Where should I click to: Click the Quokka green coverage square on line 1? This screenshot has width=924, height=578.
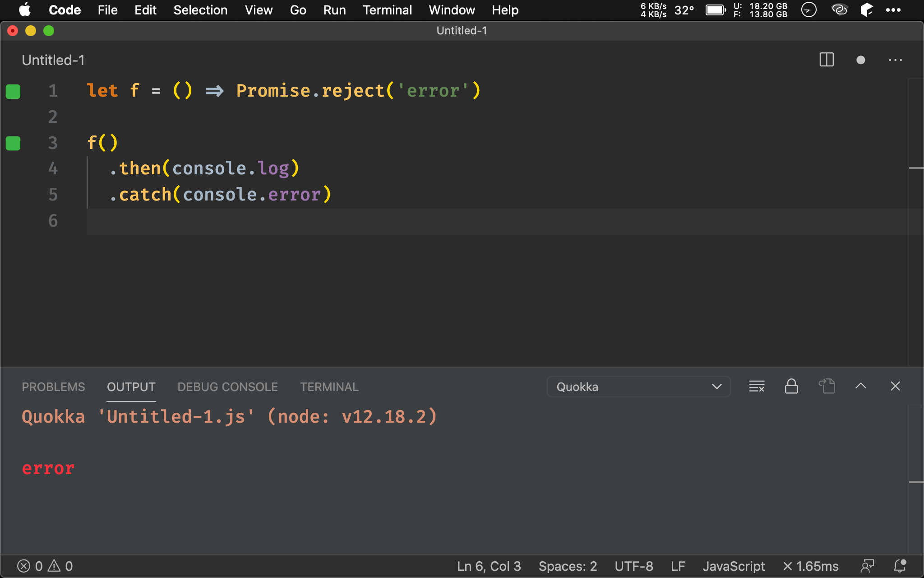[x=13, y=91]
